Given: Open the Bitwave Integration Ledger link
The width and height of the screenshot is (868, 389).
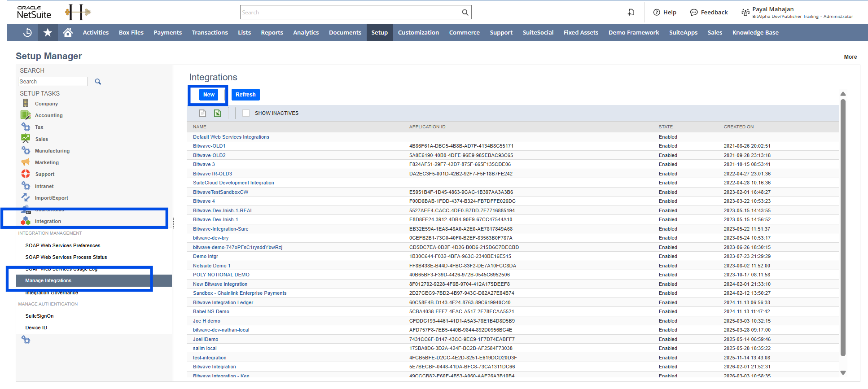Looking at the screenshot, I should coord(223,302).
